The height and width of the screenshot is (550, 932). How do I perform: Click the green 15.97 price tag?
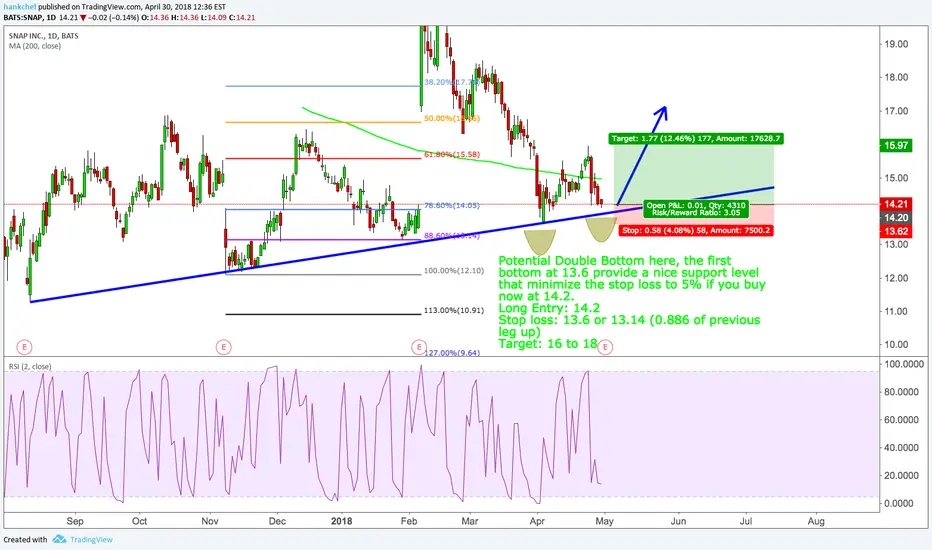896,145
